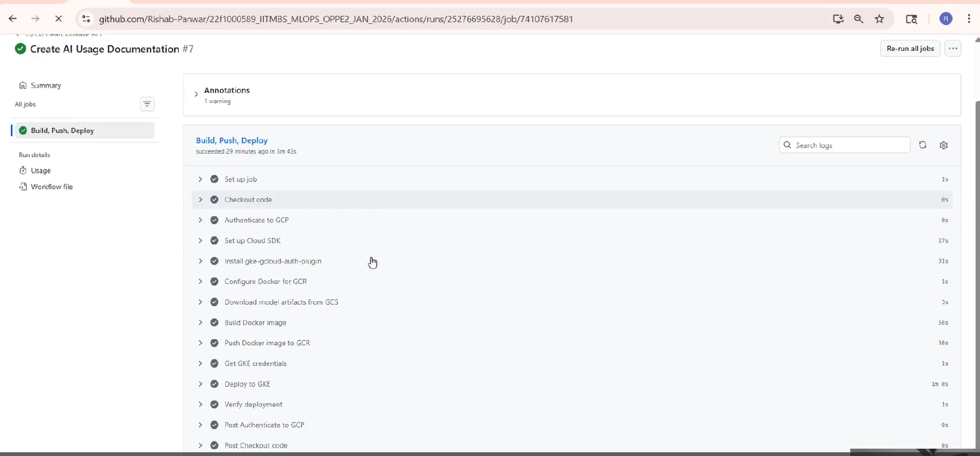Click Deploy to GKE duration 1m 0s

(940, 384)
